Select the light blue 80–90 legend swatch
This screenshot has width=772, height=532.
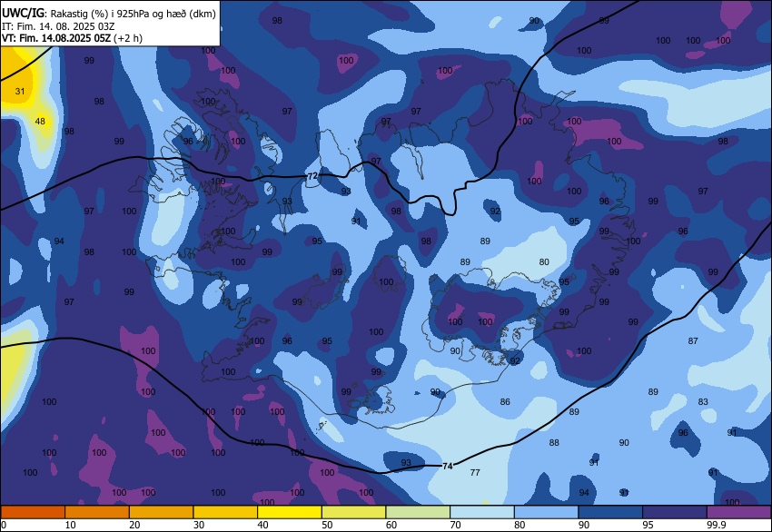[547, 512]
